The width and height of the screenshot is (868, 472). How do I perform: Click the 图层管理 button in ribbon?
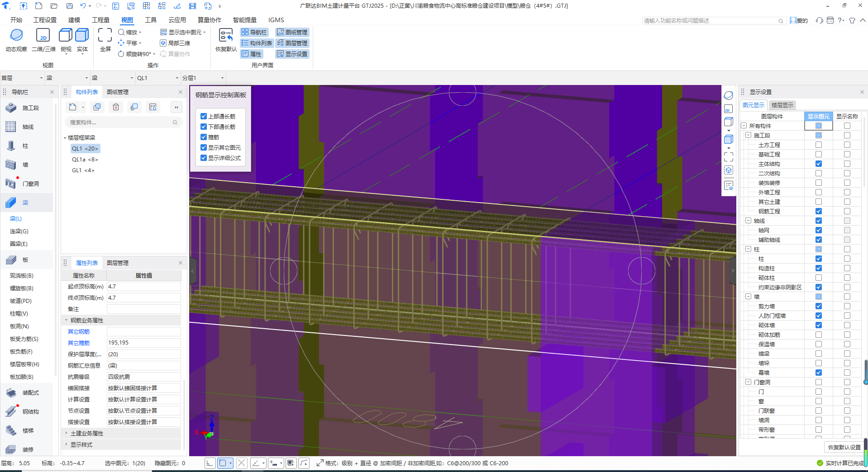coord(292,43)
